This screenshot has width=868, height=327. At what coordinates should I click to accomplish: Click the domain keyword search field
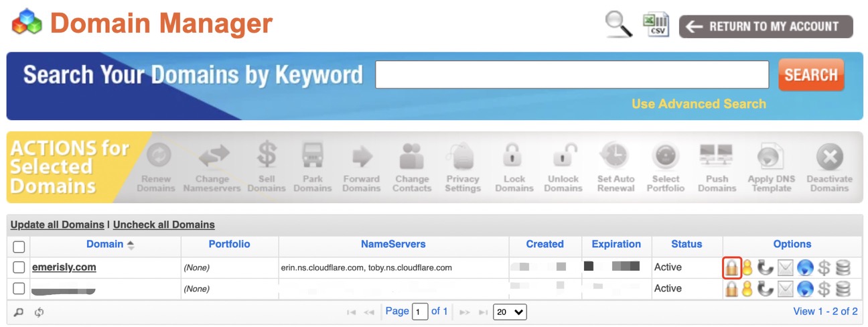point(571,74)
